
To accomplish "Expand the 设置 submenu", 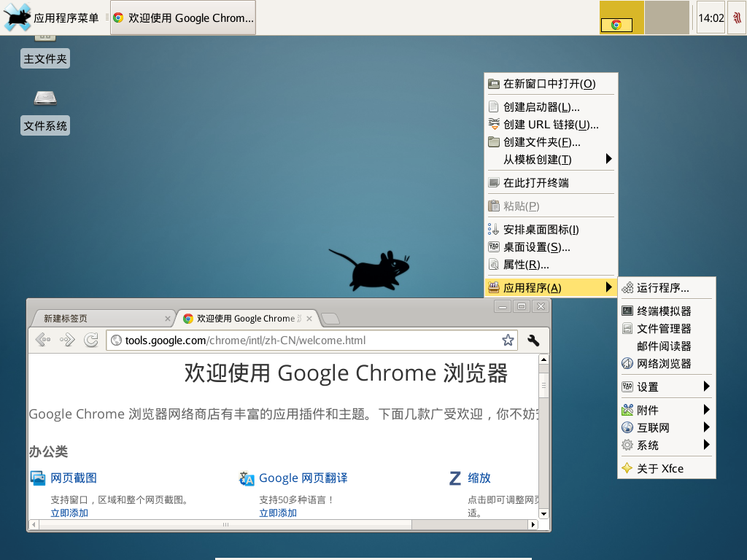I will [667, 386].
